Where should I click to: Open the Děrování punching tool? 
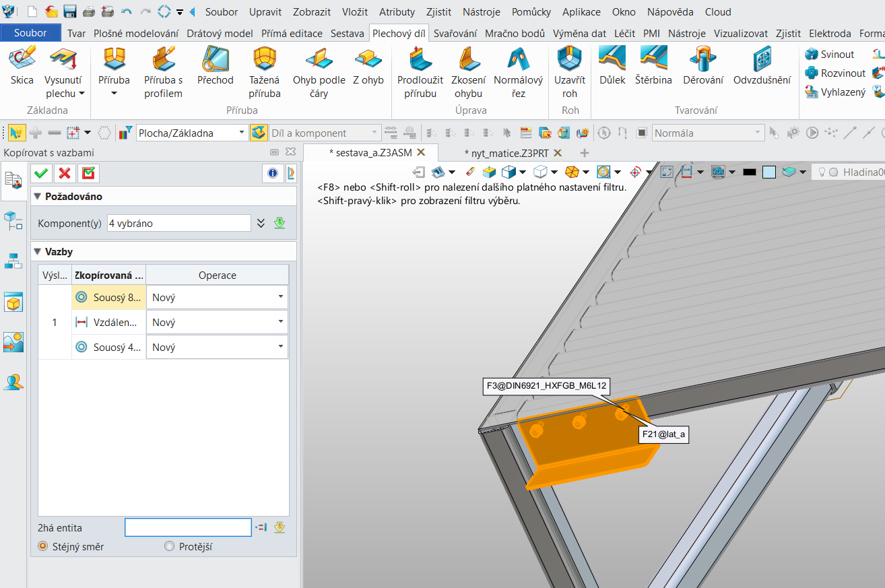coord(702,66)
